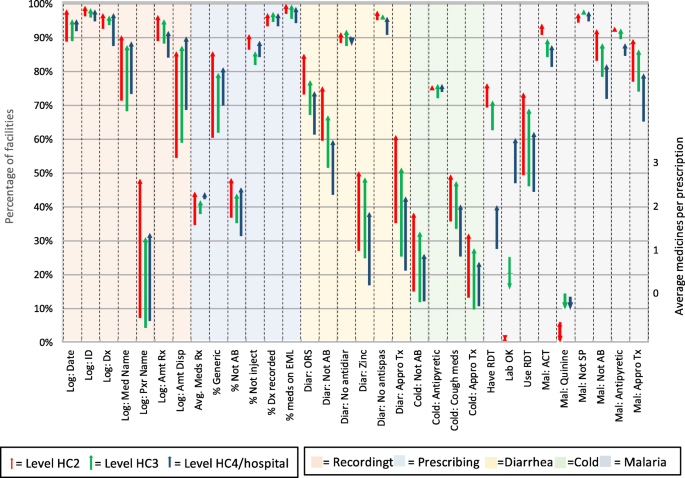Screen dimensions: 685x478
Task: Click the blue HC4 arrow for Diar: Zinc
Action: [x=369, y=249]
